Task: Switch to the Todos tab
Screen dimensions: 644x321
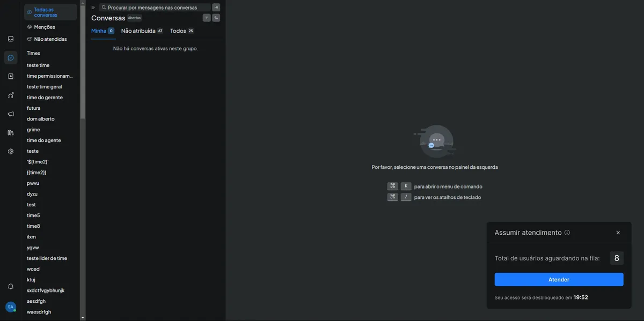Action: pos(178,31)
